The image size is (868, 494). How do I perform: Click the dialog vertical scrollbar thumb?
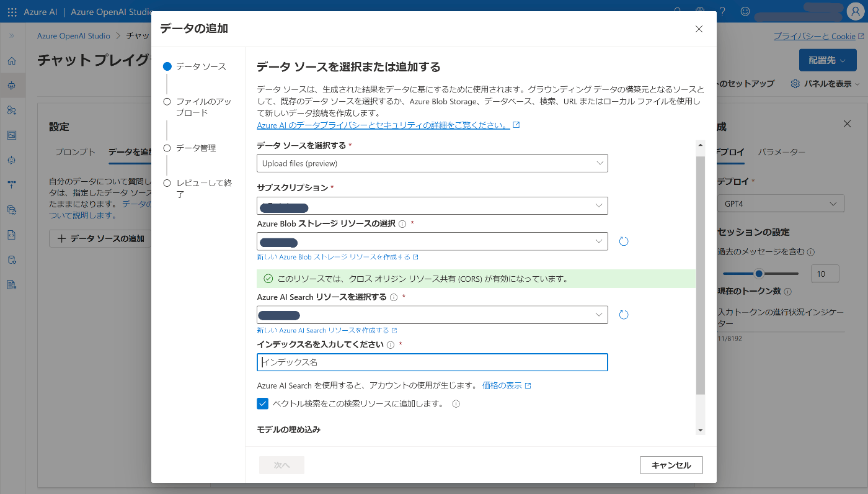coord(701,276)
